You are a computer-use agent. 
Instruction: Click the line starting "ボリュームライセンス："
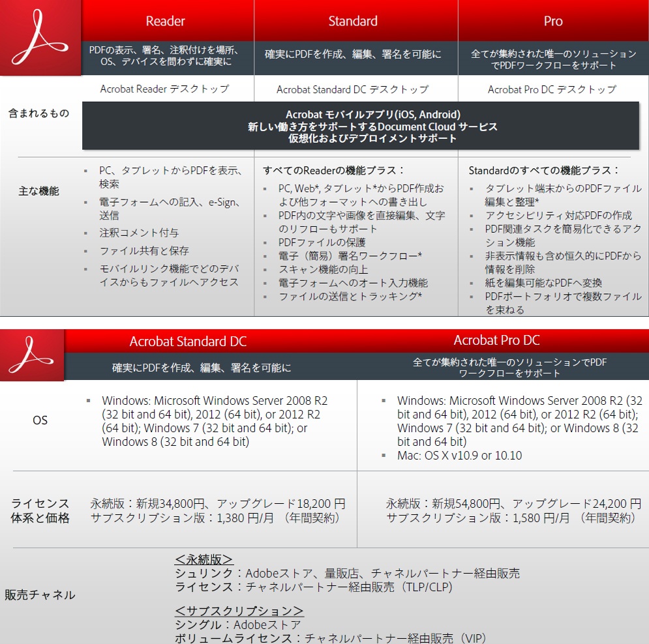coord(331,637)
